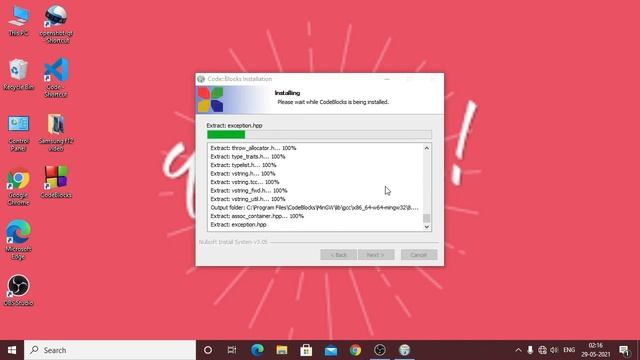Select the 'Extract: type_traits.h... 100%' log line

[248, 157]
